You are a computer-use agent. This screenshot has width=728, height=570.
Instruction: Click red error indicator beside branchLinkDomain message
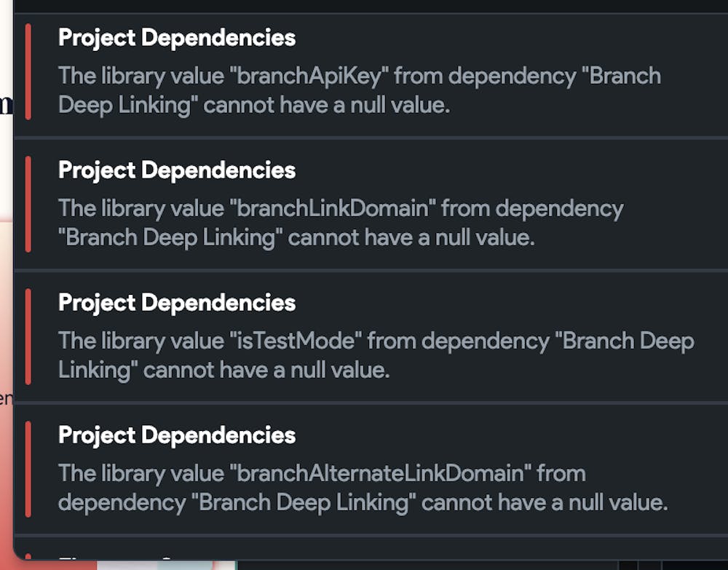point(28,204)
